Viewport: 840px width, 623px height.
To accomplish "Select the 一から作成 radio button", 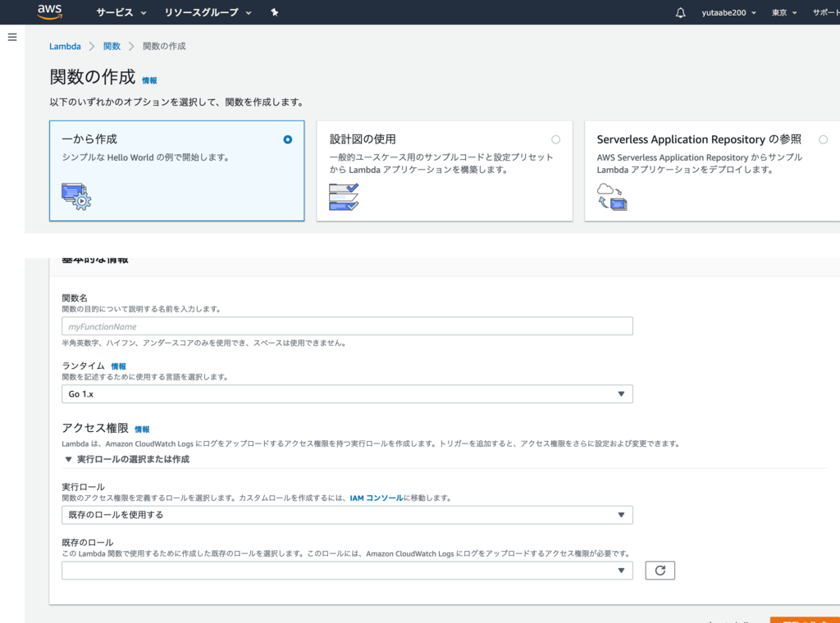I will (x=288, y=139).
